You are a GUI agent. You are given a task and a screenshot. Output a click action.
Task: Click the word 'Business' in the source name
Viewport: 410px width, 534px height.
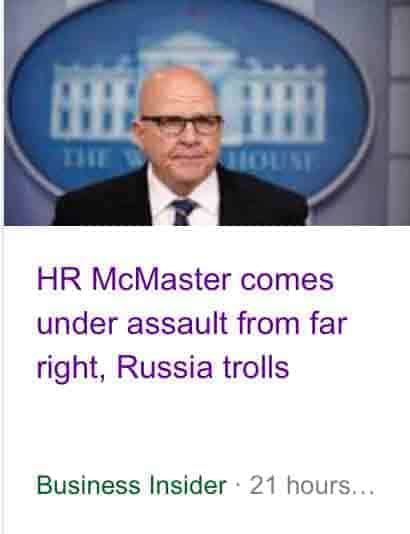88,485
